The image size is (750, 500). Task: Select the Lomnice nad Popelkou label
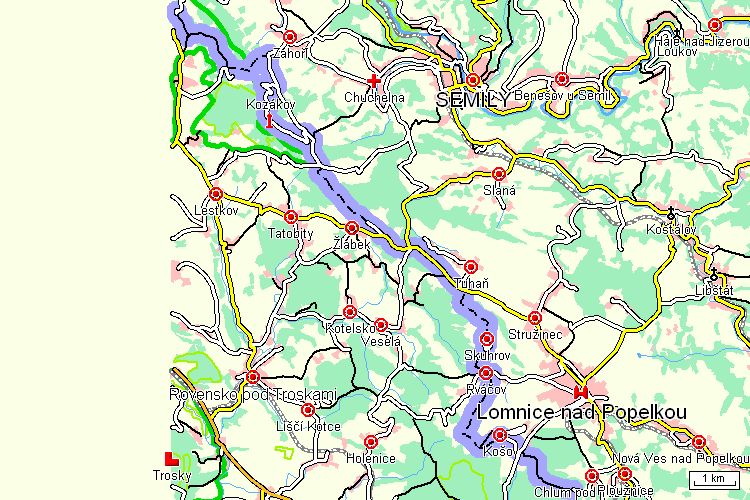click(582, 412)
